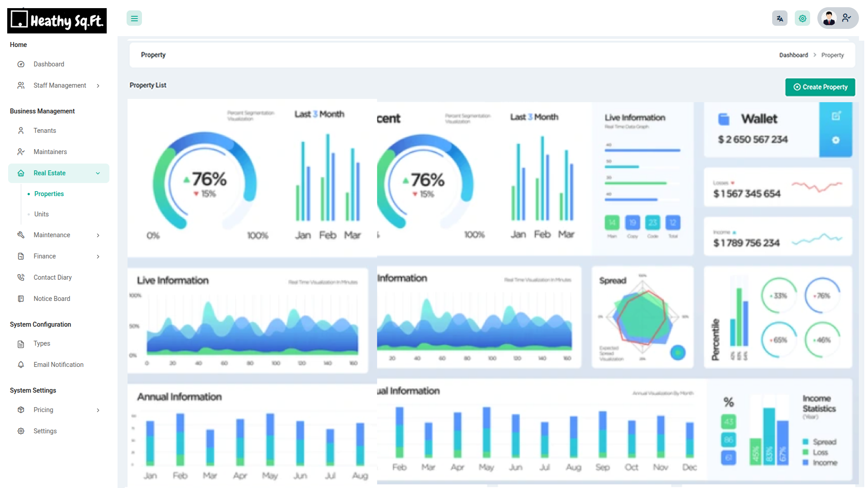This screenshot has height=488, width=868.
Task: Click the System Settings section heading
Action: click(33, 390)
